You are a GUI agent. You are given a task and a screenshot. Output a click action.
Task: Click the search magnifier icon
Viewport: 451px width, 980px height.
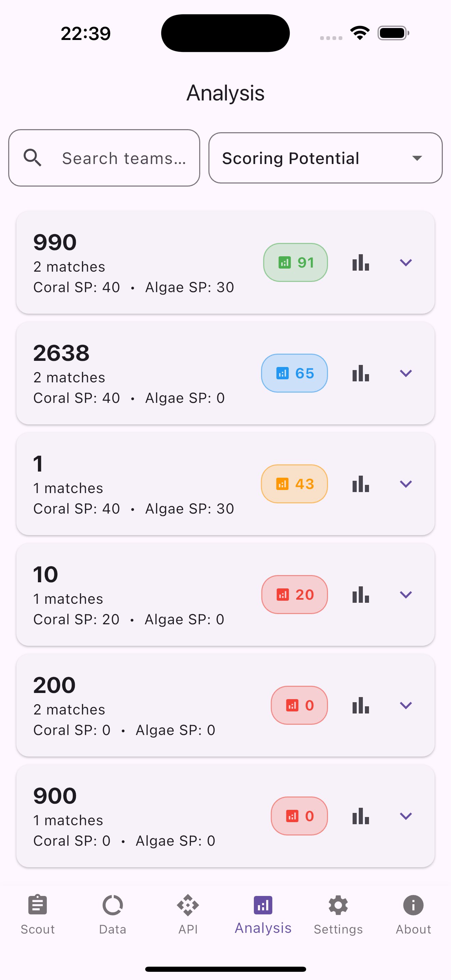(x=32, y=158)
